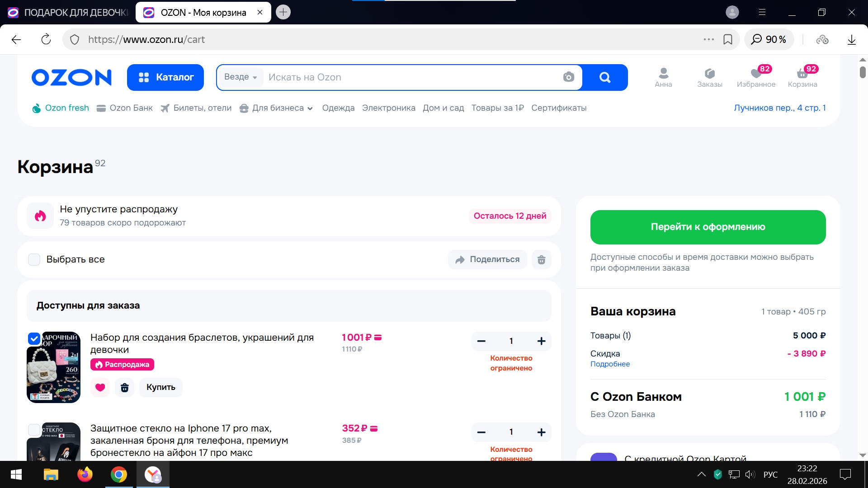Uncheck the bracelet set item checkbox
Image resolution: width=868 pixels, height=488 pixels.
[34, 338]
